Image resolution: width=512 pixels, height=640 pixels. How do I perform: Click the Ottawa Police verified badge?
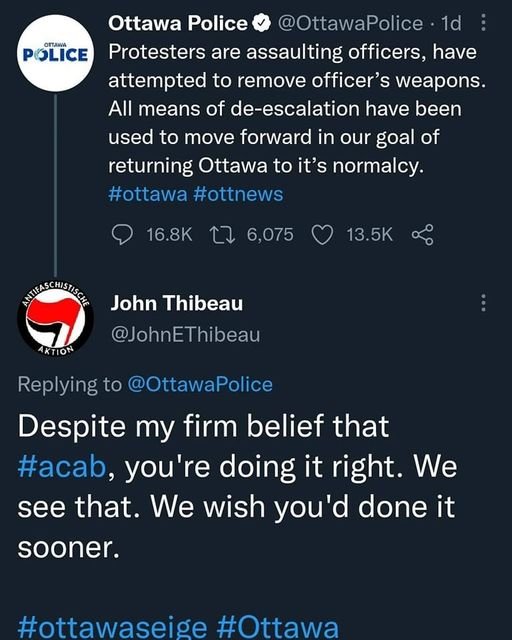click(262, 23)
